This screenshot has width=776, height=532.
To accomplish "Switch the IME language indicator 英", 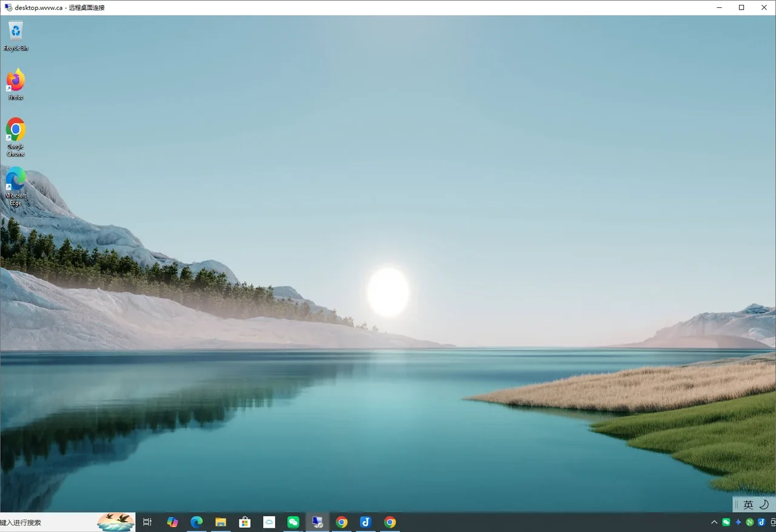I will [748, 505].
